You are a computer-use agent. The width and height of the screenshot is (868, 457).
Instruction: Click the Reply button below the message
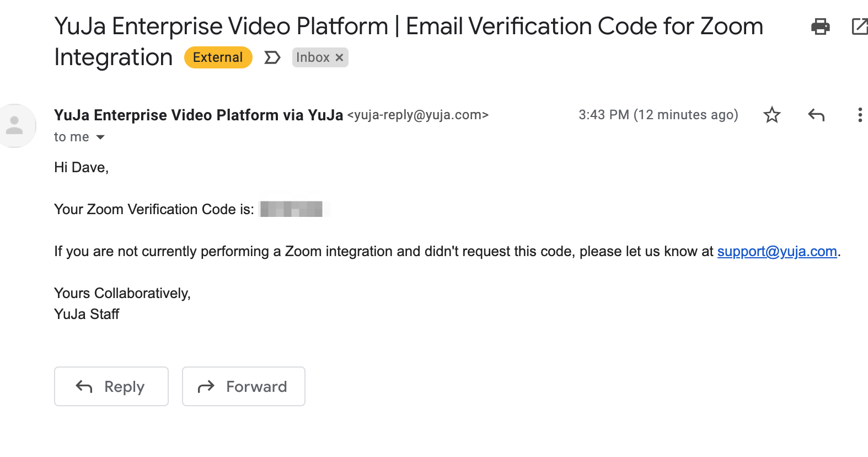(x=111, y=386)
